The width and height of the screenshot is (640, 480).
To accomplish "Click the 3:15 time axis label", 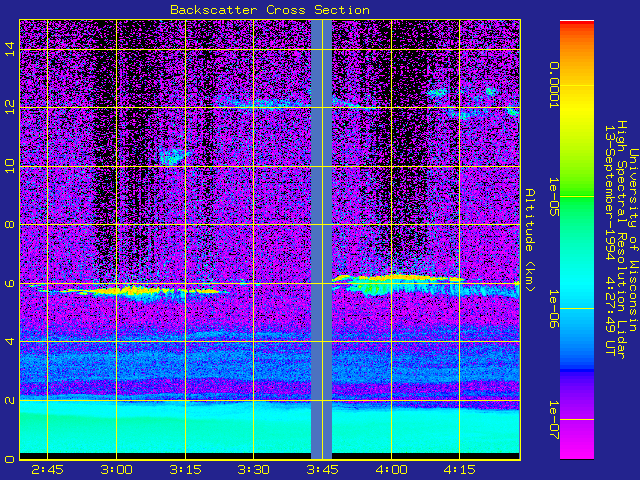I will (185, 470).
